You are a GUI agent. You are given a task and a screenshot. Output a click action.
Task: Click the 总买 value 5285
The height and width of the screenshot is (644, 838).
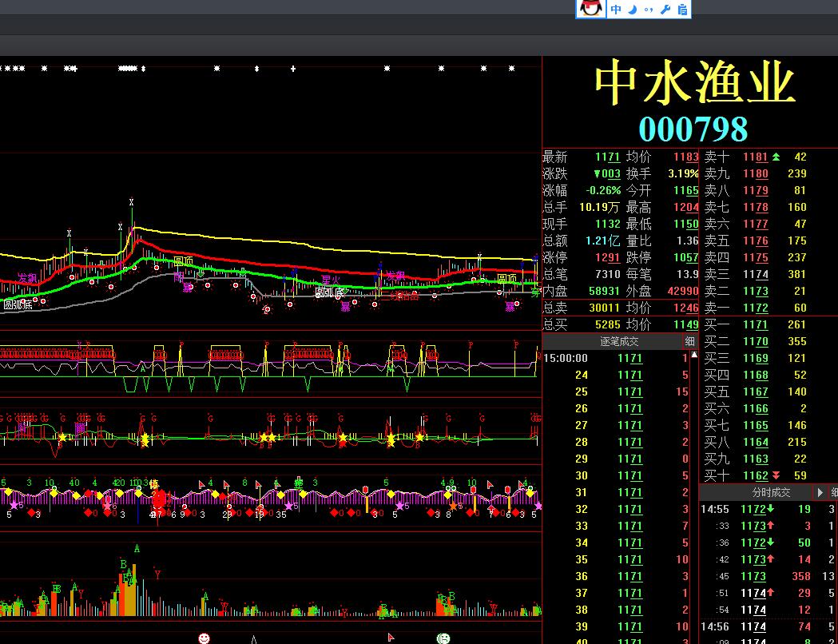click(x=608, y=324)
